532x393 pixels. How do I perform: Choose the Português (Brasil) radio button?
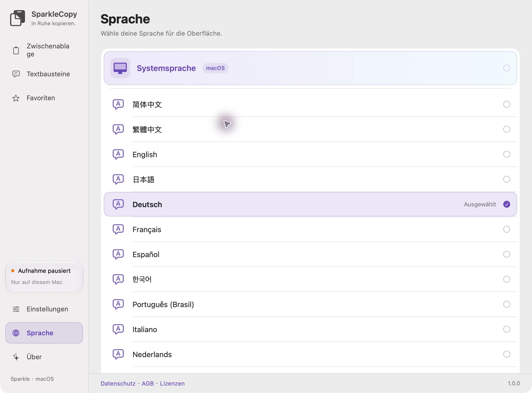(506, 304)
